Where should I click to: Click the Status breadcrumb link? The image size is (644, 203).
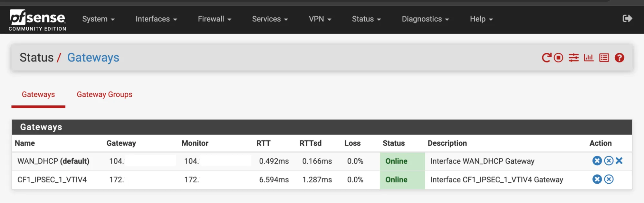(x=37, y=57)
